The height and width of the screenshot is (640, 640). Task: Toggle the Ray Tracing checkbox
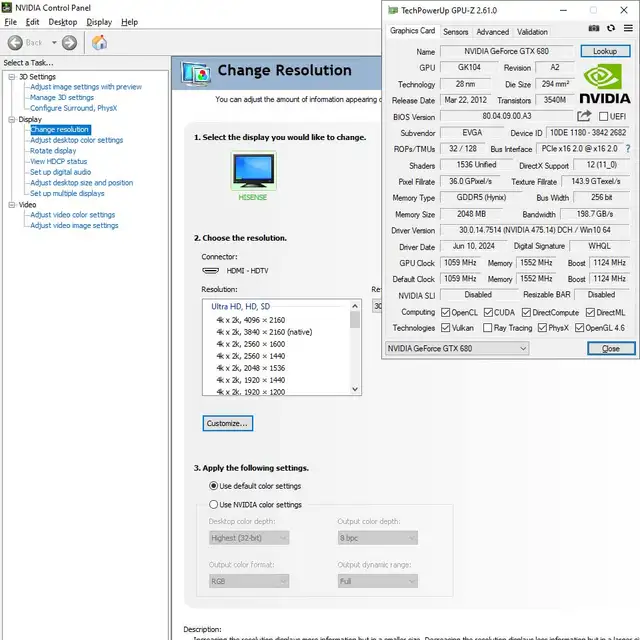pos(487,328)
